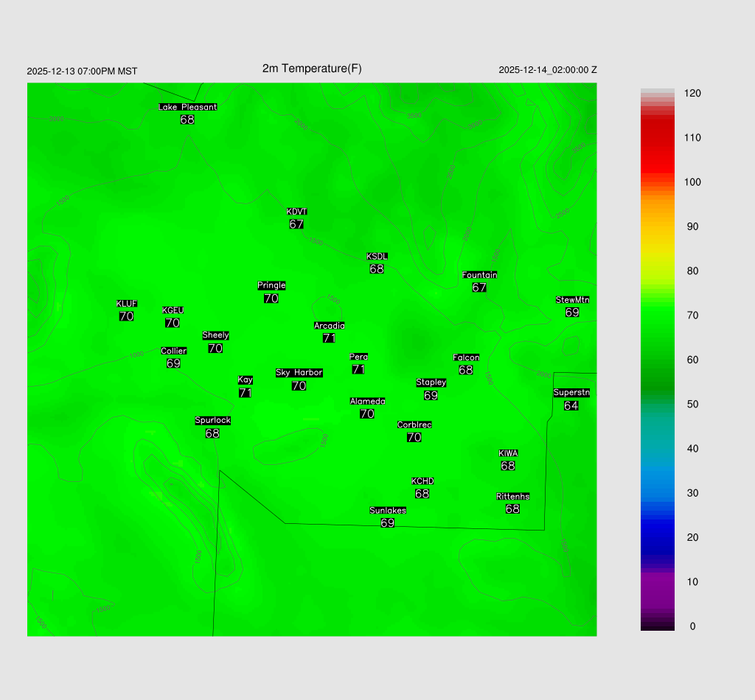Select the Arcadia station label
The width and height of the screenshot is (755, 700).
click(x=329, y=326)
